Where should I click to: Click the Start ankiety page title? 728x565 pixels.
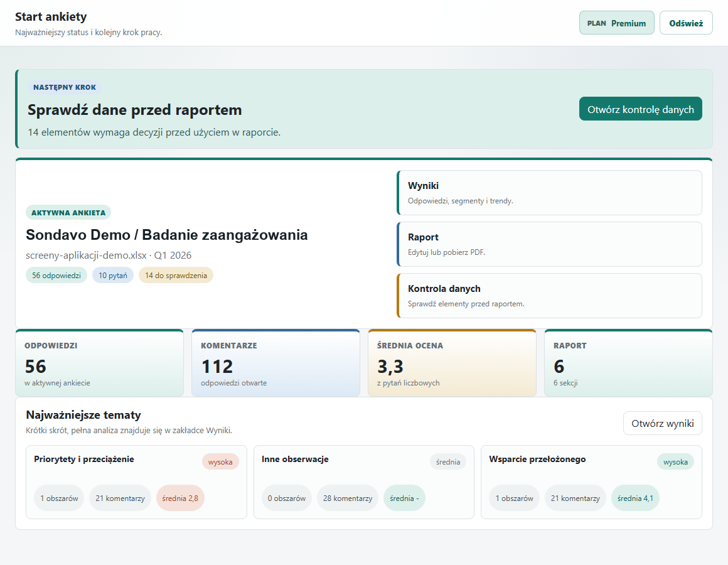pyautogui.click(x=51, y=17)
